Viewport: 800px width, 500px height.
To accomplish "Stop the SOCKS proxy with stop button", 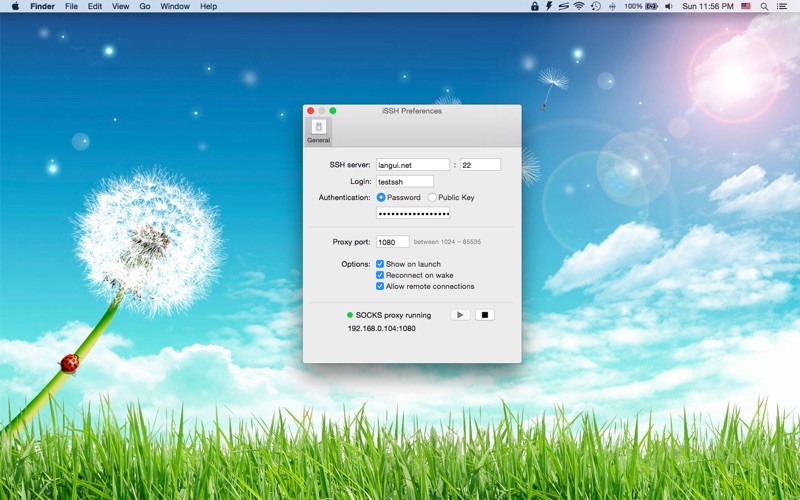I will (485, 315).
